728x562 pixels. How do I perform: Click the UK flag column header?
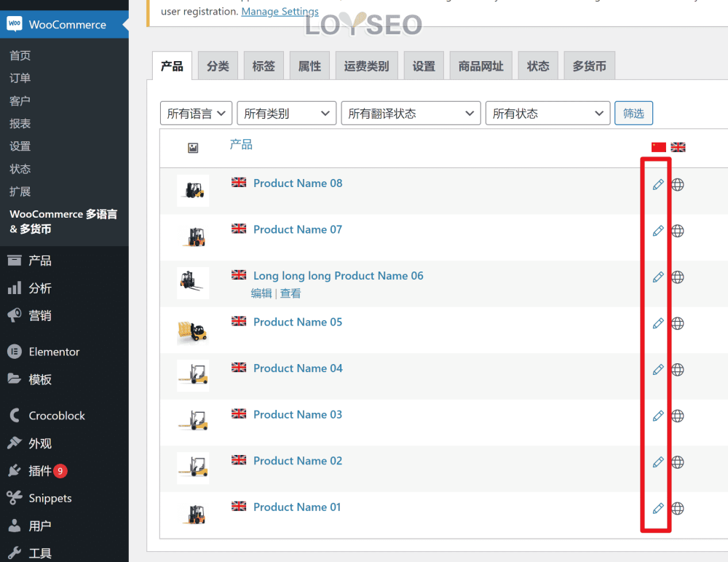click(x=678, y=147)
